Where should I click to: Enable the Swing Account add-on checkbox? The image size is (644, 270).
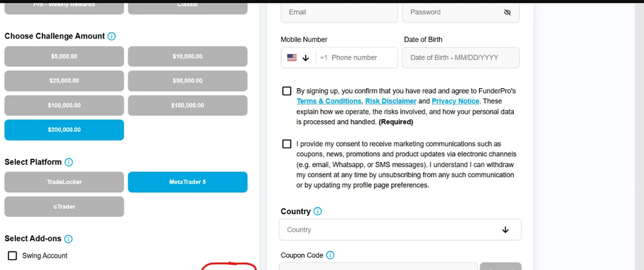click(x=12, y=256)
